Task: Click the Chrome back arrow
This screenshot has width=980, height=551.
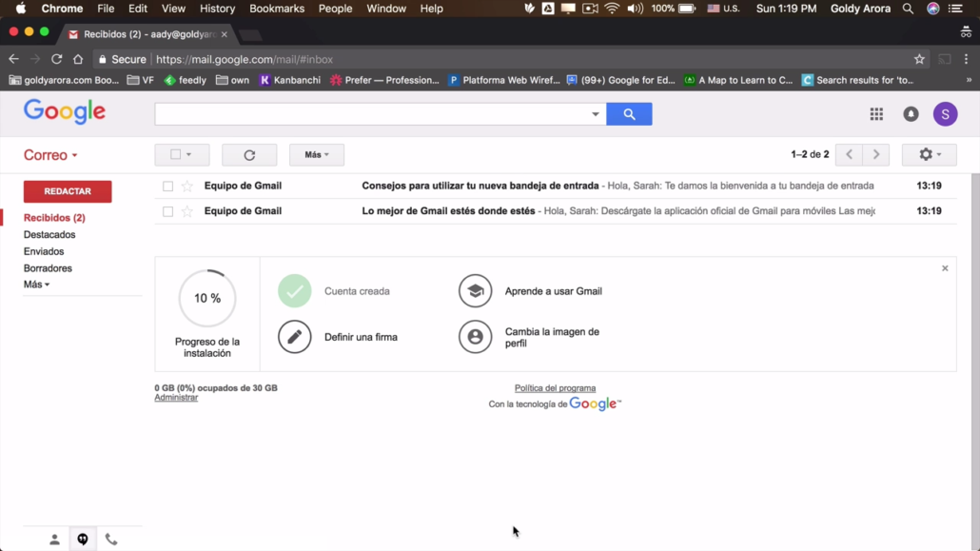Action: tap(13, 59)
